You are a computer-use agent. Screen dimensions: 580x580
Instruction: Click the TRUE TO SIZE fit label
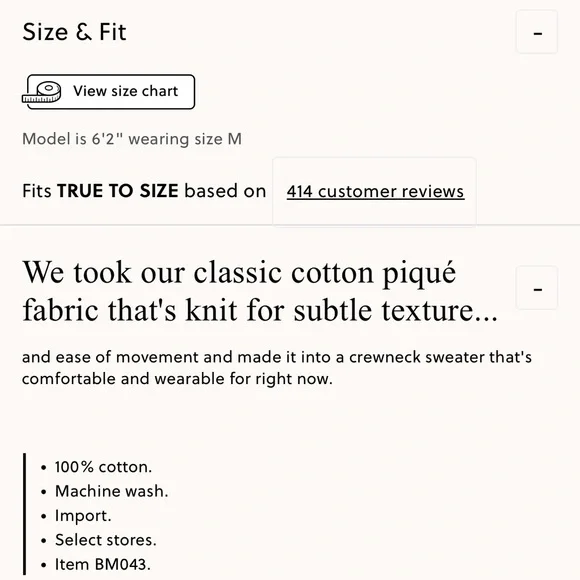(x=118, y=191)
